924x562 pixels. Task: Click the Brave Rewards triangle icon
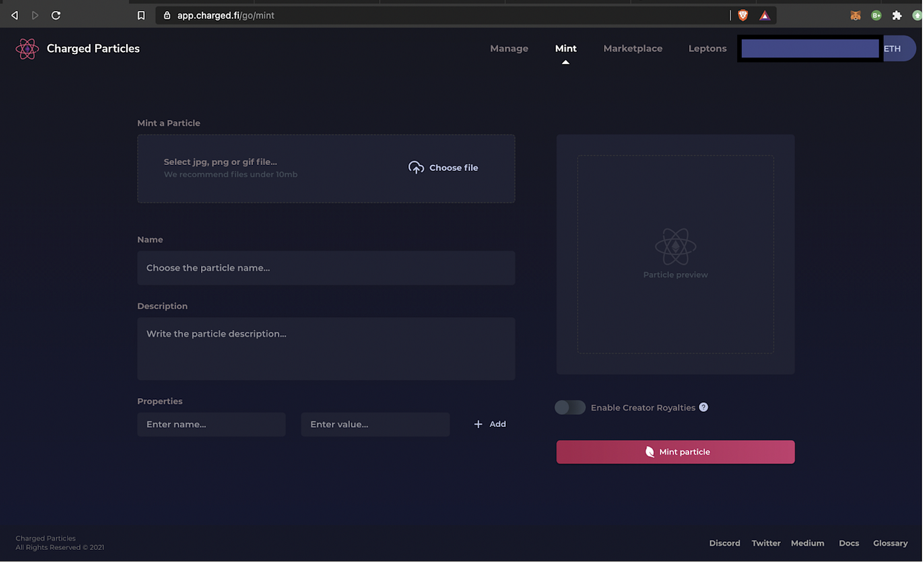coord(764,15)
